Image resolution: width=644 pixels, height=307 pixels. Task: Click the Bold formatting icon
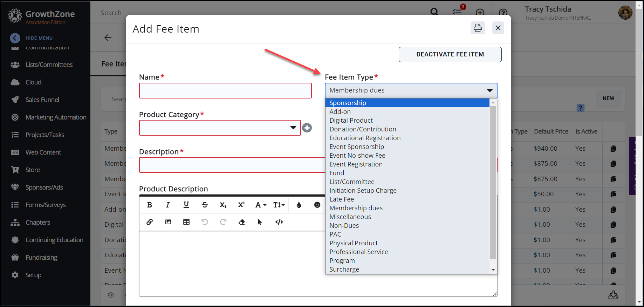pos(150,205)
